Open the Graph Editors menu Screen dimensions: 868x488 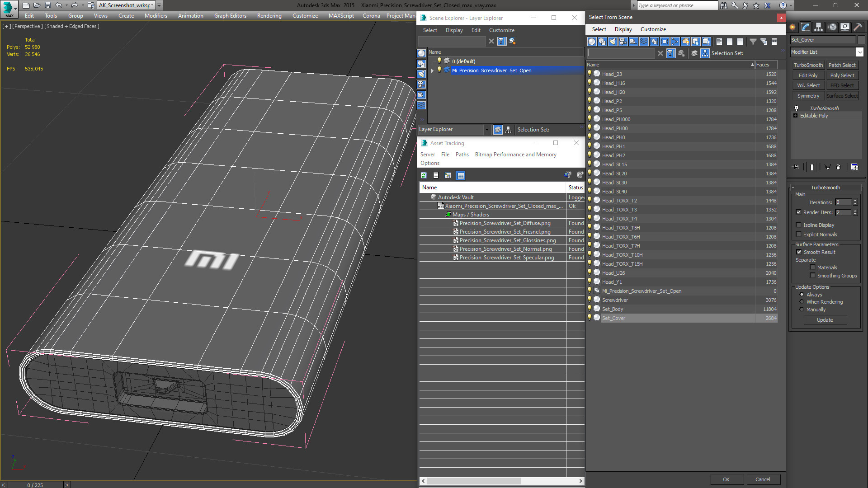(x=230, y=16)
